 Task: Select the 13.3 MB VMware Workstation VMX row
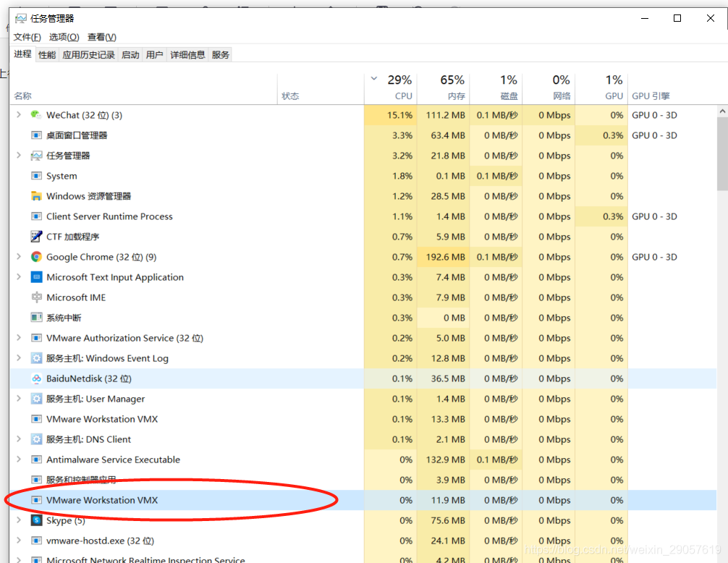[x=363, y=419]
